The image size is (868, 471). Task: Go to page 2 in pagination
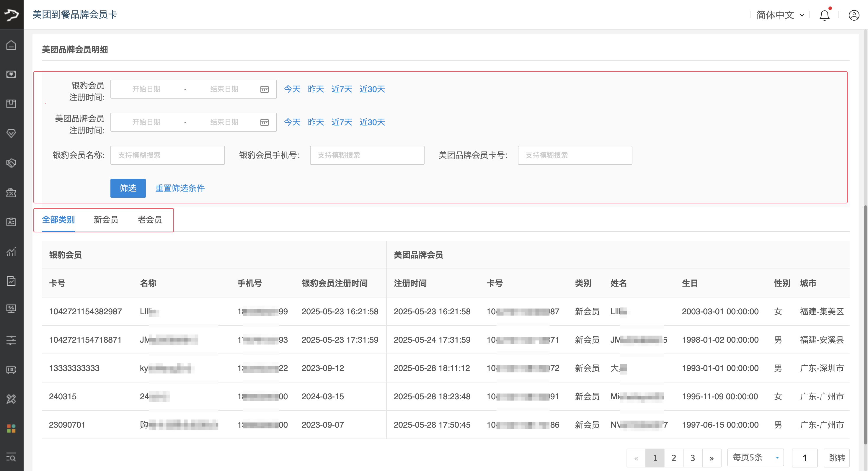(673, 457)
